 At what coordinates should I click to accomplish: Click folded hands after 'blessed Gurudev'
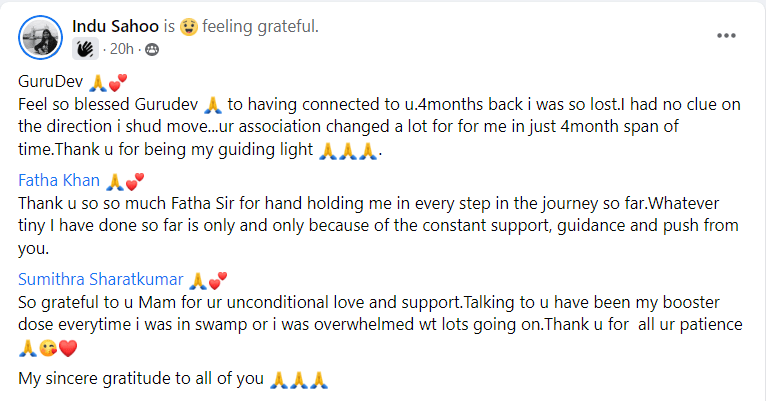(212, 103)
